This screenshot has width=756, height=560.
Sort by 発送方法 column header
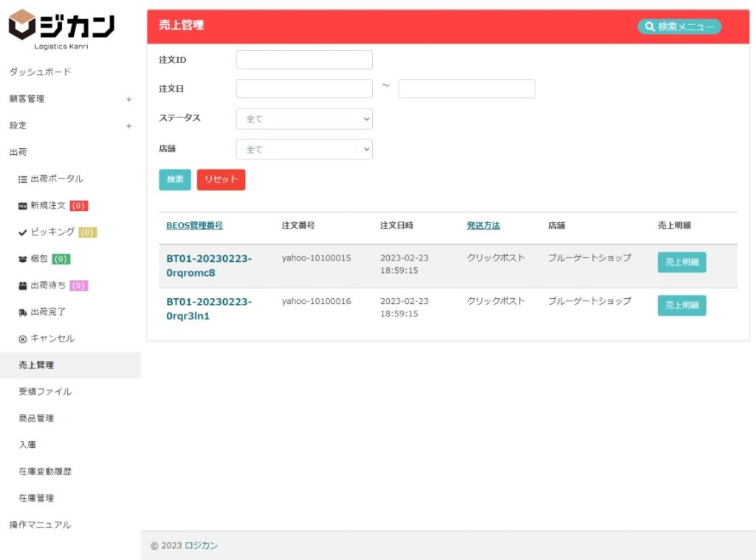(x=483, y=226)
